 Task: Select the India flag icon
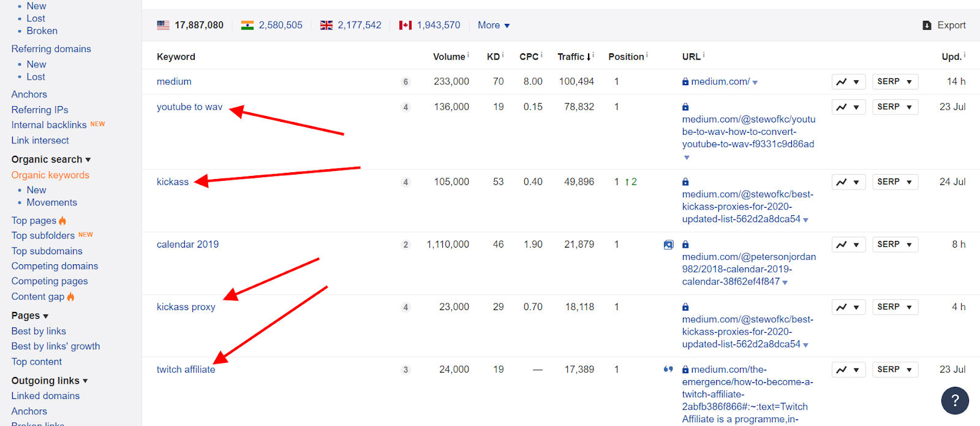(x=247, y=25)
